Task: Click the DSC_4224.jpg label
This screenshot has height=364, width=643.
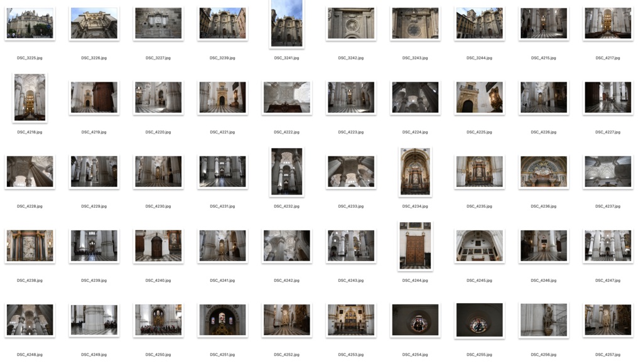Action: click(x=415, y=132)
